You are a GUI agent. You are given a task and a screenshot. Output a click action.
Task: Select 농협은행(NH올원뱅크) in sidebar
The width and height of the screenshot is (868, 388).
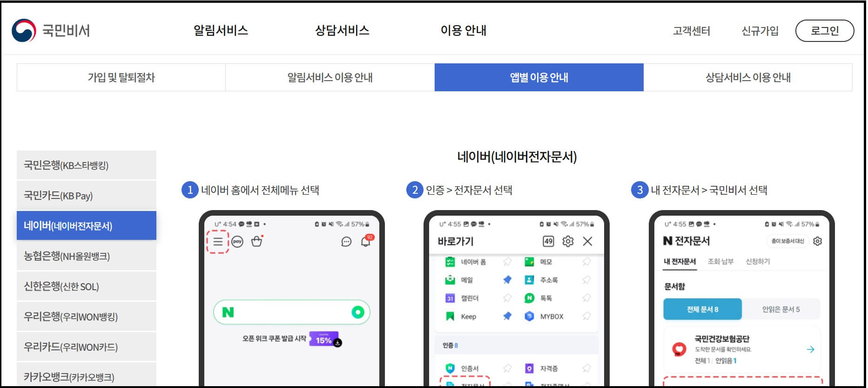[87, 256]
